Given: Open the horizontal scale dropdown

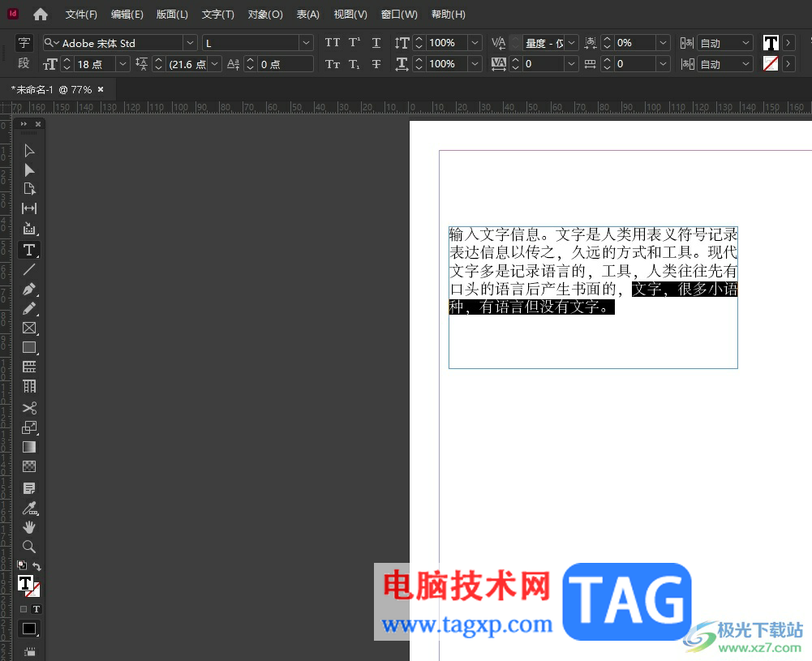Looking at the screenshot, I should 475,64.
